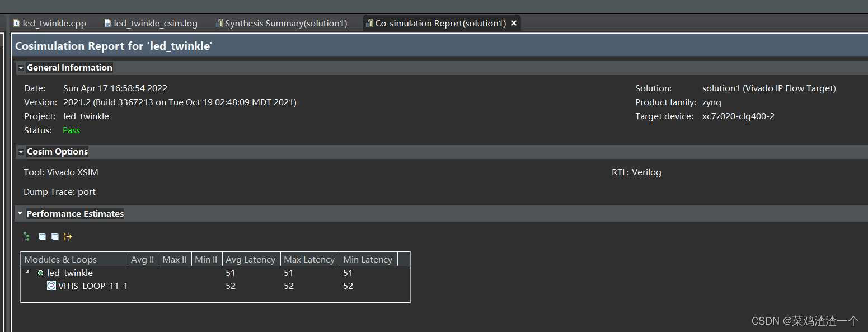Click the project name led_twinkle value
The height and width of the screenshot is (332, 868).
point(86,116)
